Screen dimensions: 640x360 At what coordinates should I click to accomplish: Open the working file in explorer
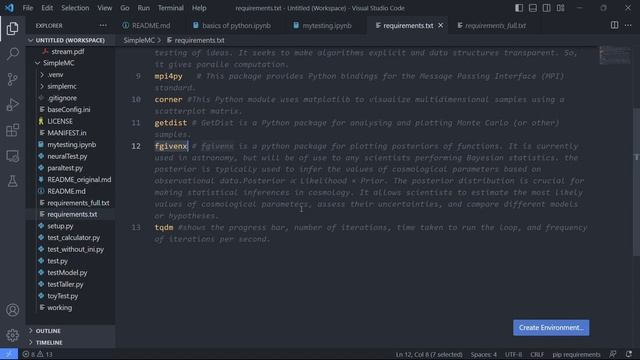pos(60,308)
